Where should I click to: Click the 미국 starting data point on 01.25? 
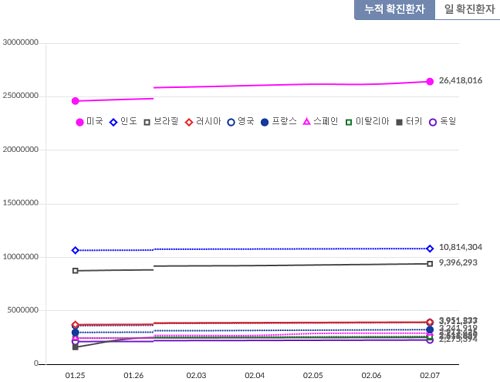[75, 101]
